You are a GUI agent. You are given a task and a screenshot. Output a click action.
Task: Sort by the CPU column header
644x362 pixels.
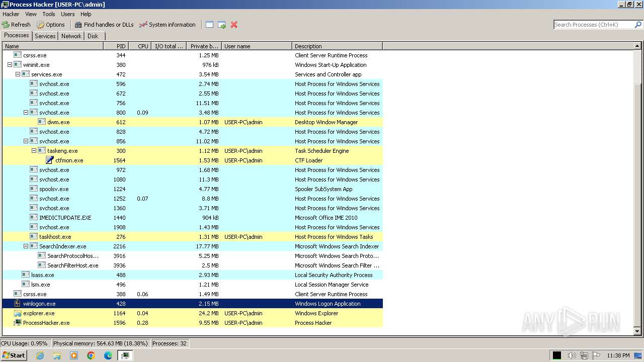(x=139, y=46)
